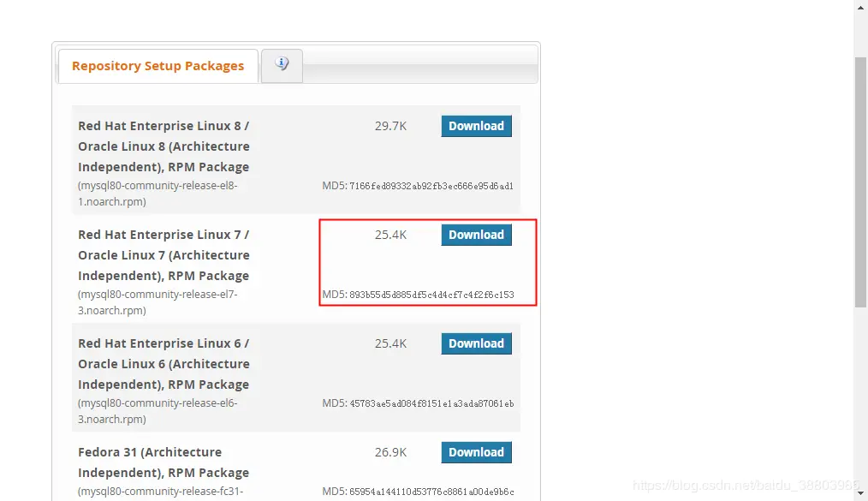Select the Linux 6 RPM Package title
This screenshot has width=868, height=501.
163,364
